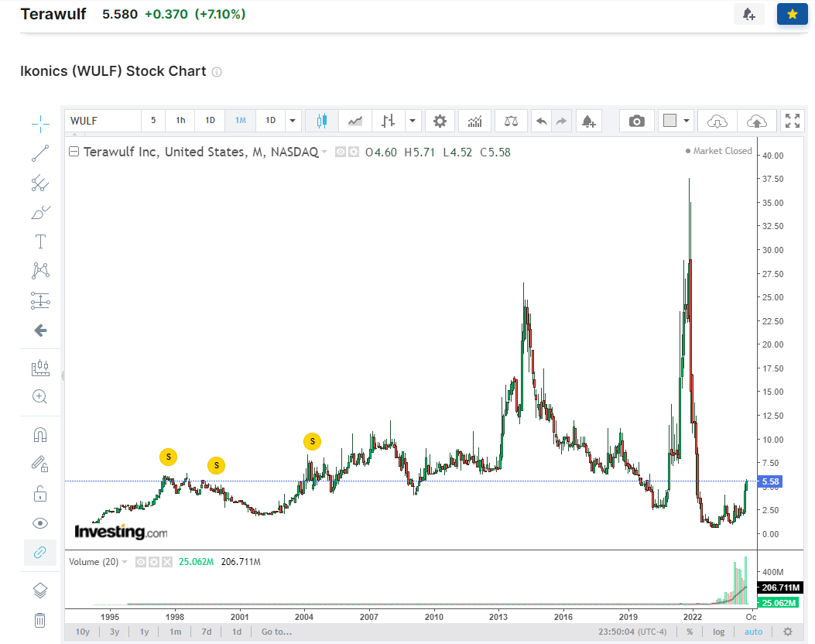Click the back arrow in left sidebar
Viewport: 815px width, 644px height.
[40, 331]
